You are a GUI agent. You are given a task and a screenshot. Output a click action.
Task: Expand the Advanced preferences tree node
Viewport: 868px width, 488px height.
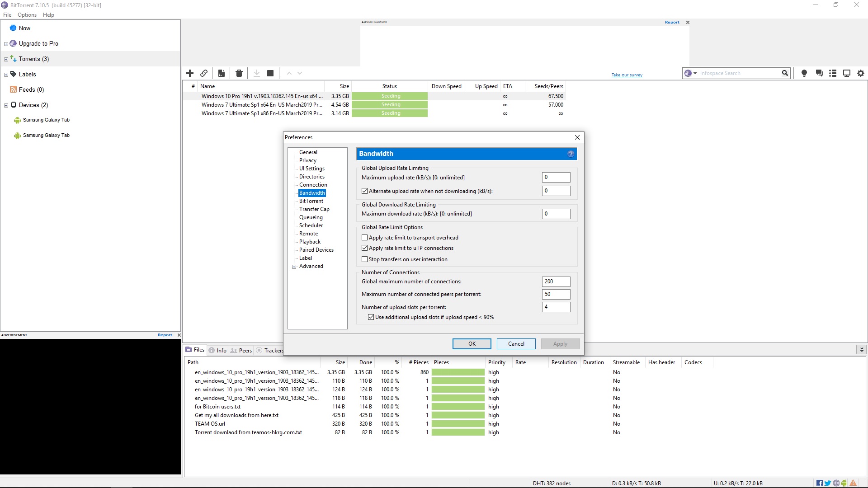pos(294,267)
